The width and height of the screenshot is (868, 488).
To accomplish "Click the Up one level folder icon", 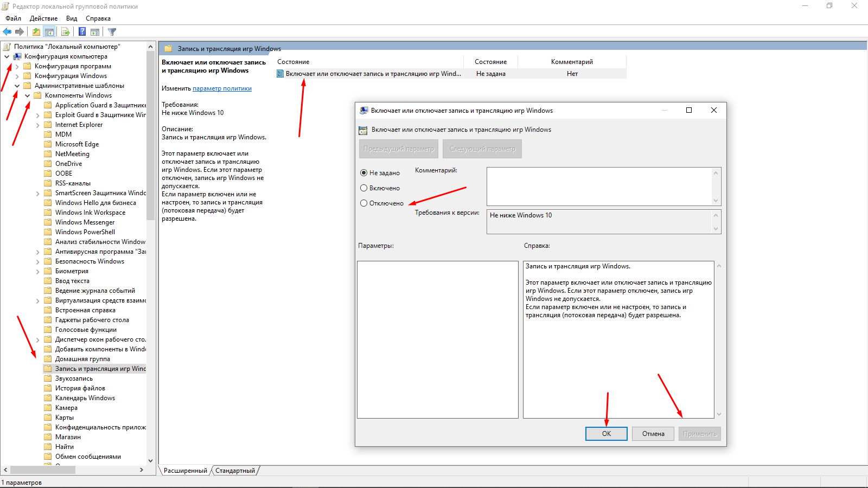I will pyautogui.click(x=36, y=32).
